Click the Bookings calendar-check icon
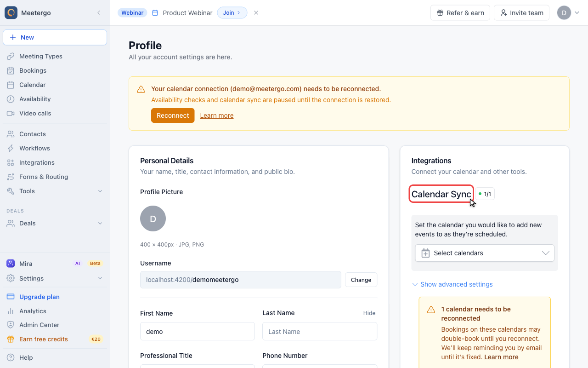The image size is (588, 368). click(x=11, y=70)
